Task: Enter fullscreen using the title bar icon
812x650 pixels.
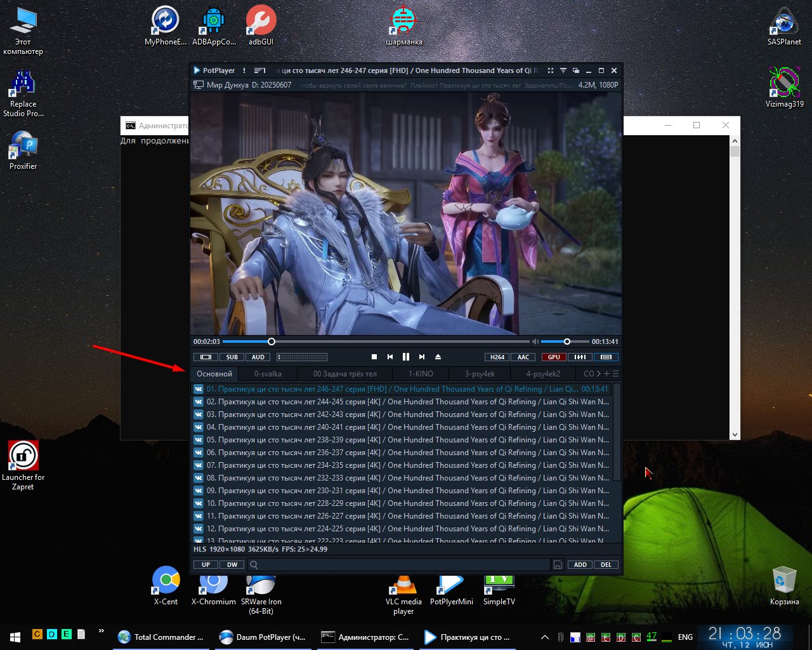Action: coord(550,70)
